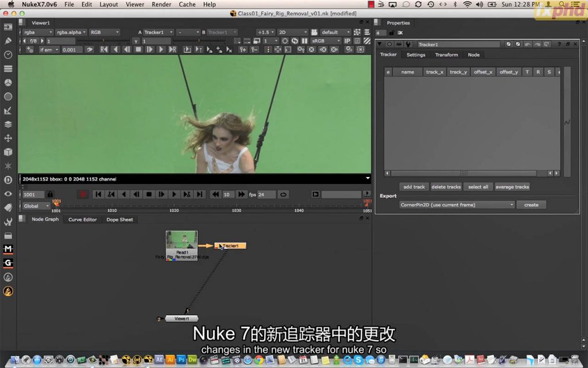The width and height of the screenshot is (588, 368).
Task: Click the average tracks button
Action: pyautogui.click(x=512, y=187)
